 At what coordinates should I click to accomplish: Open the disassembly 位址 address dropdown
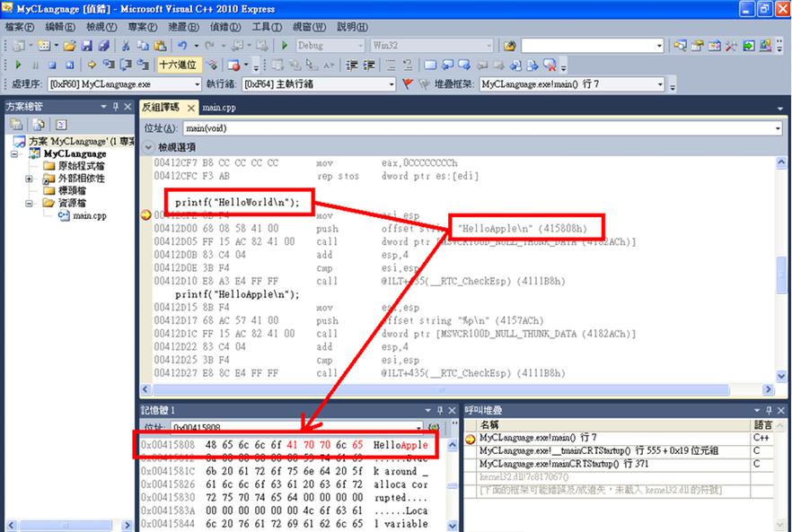click(778, 128)
